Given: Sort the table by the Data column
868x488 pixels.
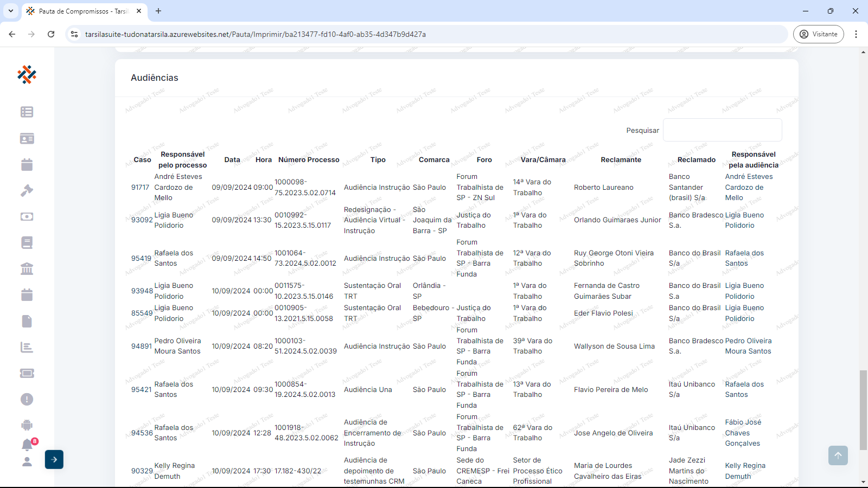Looking at the screenshot, I should tap(232, 160).
